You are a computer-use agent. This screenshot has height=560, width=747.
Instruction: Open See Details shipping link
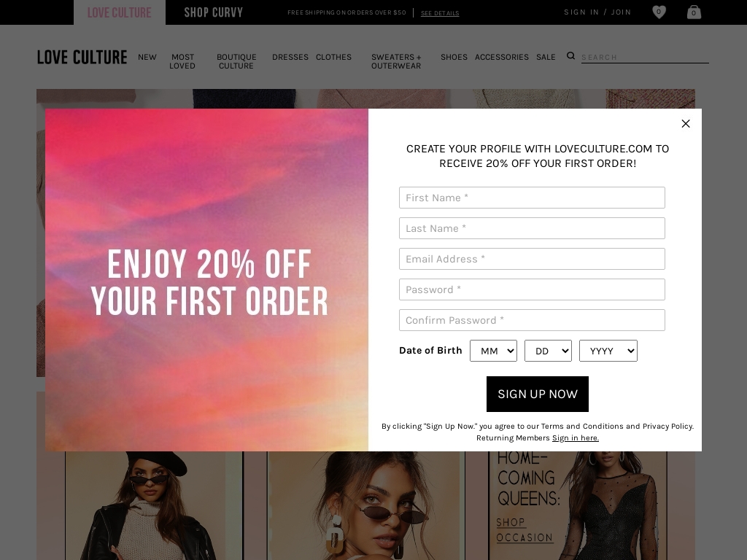pyautogui.click(x=440, y=13)
